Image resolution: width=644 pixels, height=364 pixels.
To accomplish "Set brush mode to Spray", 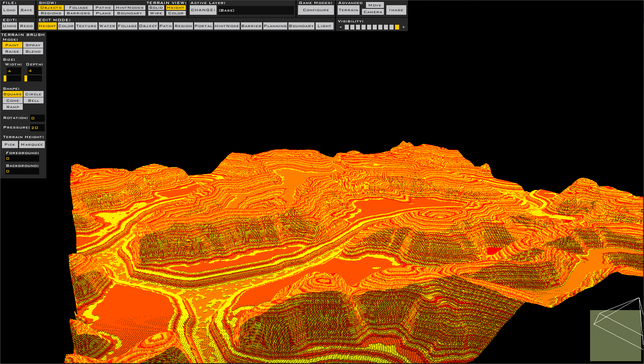I will point(33,45).
